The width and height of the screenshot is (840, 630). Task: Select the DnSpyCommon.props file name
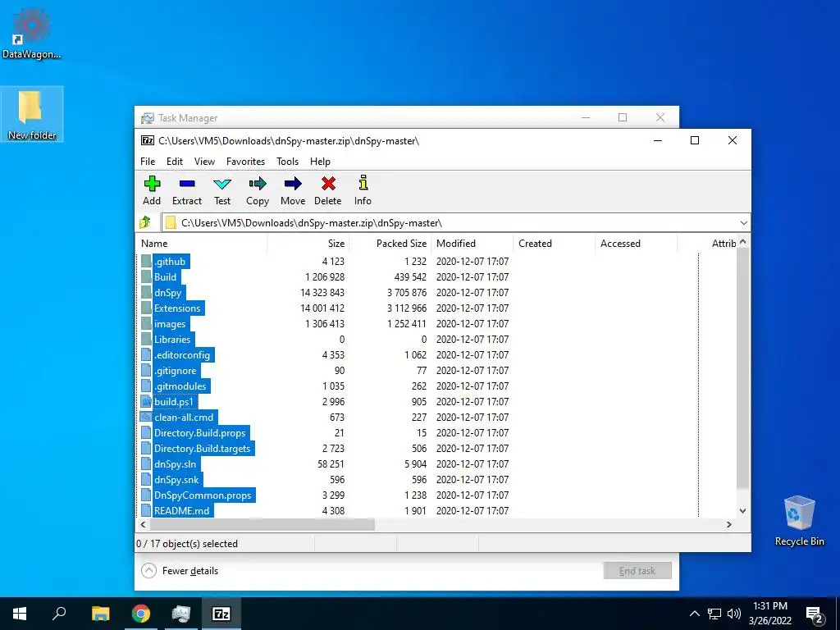coord(203,495)
